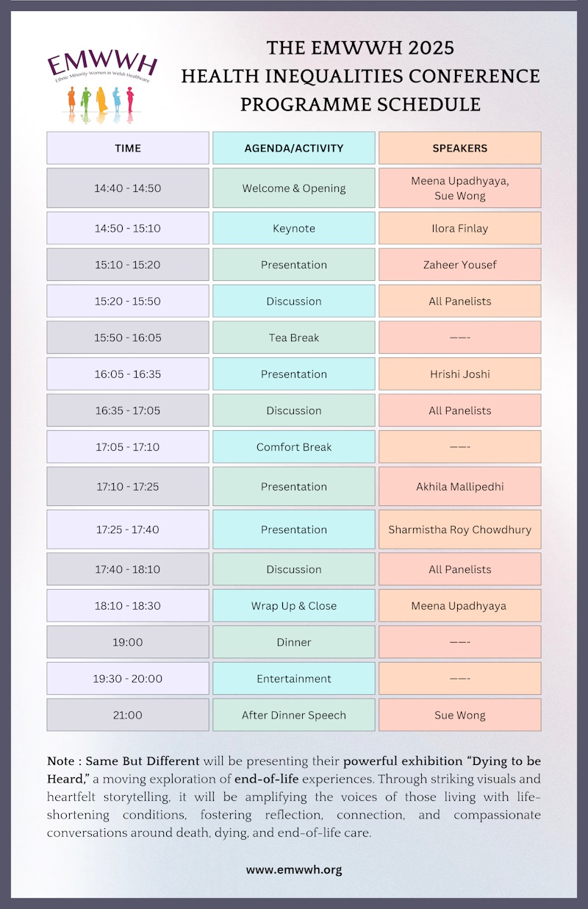Select the Welcome & Opening cell
The image size is (588, 909).
tap(294, 188)
